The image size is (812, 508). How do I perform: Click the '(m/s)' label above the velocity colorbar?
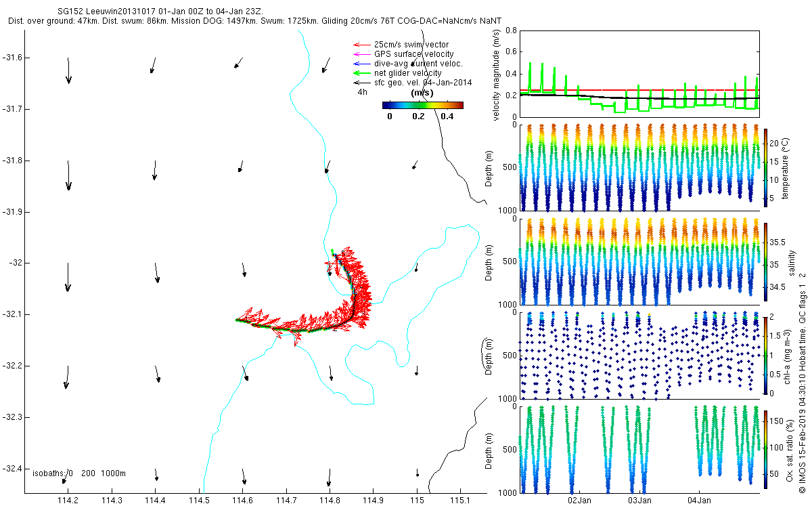point(422,93)
